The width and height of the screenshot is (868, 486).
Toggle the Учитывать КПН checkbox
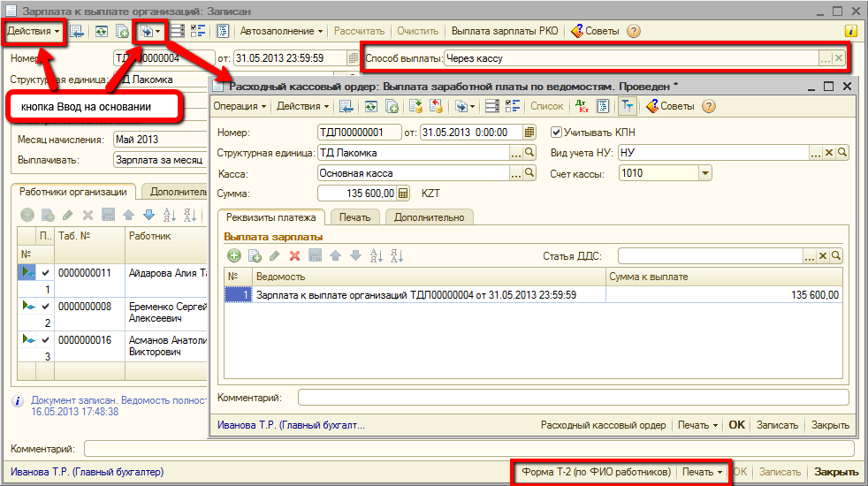(x=556, y=133)
